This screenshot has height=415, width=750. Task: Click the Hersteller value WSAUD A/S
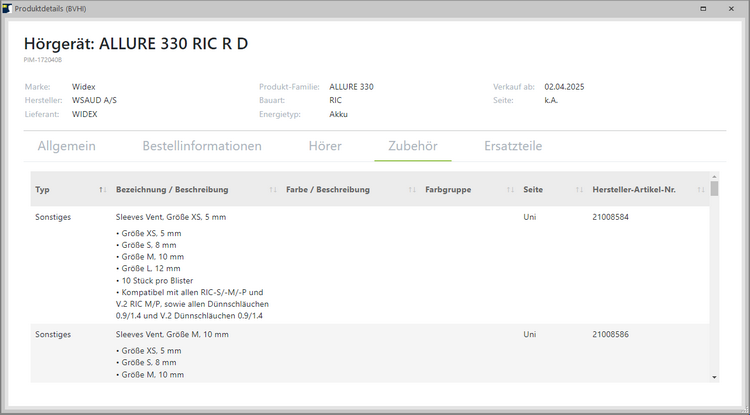94,100
